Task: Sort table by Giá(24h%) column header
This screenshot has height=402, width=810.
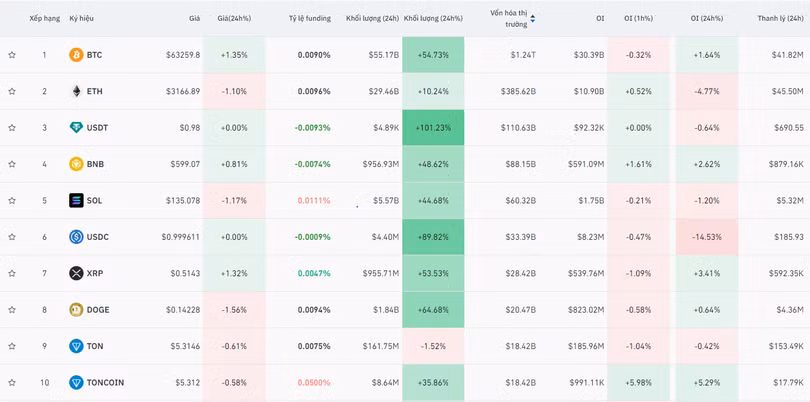Action: [232, 18]
